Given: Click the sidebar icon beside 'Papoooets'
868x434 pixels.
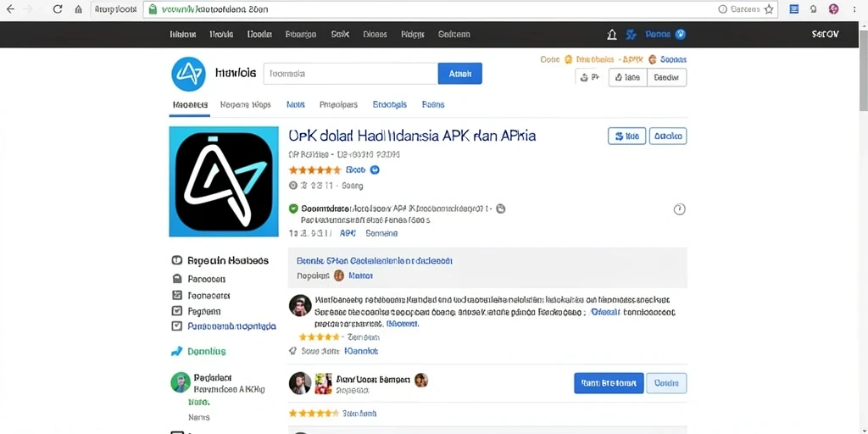Looking at the screenshot, I should (177, 279).
